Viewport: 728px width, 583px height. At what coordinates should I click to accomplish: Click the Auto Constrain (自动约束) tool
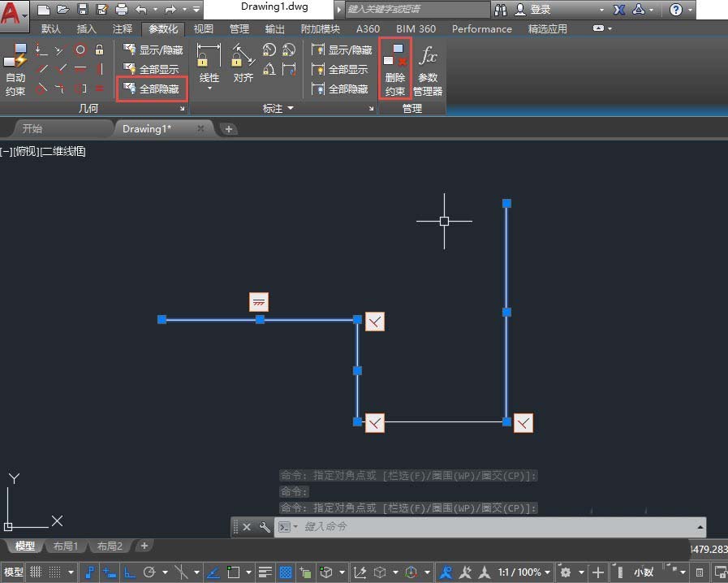point(15,70)
